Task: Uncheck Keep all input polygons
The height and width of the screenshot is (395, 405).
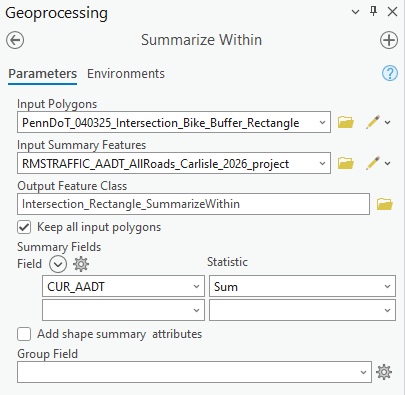Action: pos(24,227)
